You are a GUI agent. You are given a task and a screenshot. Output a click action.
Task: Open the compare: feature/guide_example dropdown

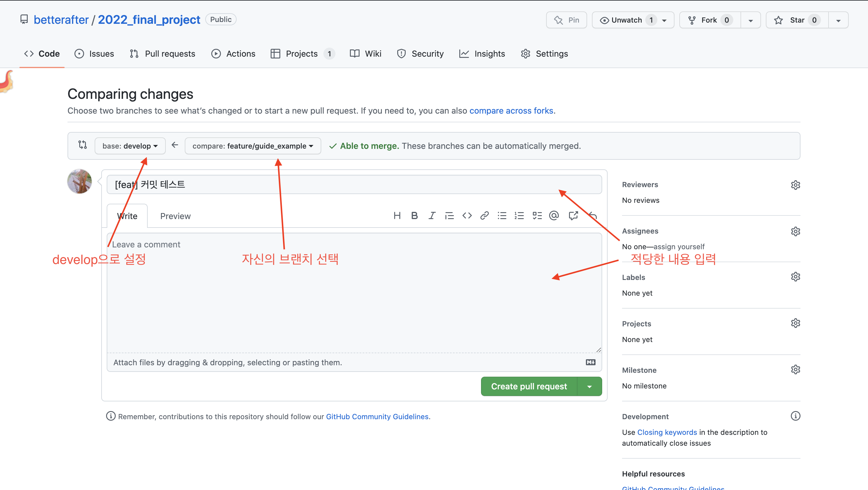252,146
